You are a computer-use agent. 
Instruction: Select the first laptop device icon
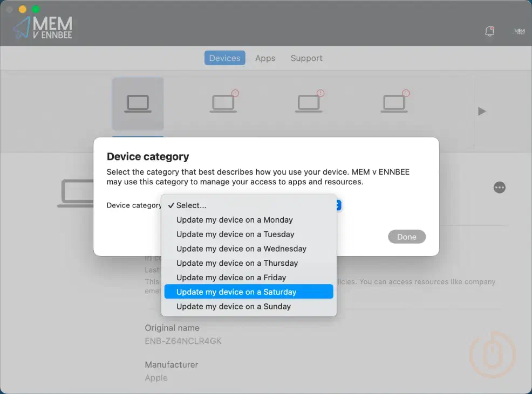click(x=138, y=103)
